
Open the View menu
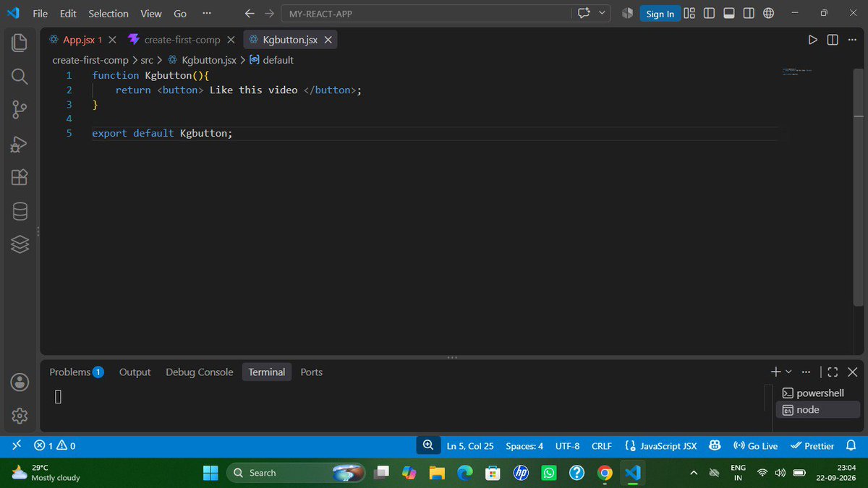[x=151, y=13]
